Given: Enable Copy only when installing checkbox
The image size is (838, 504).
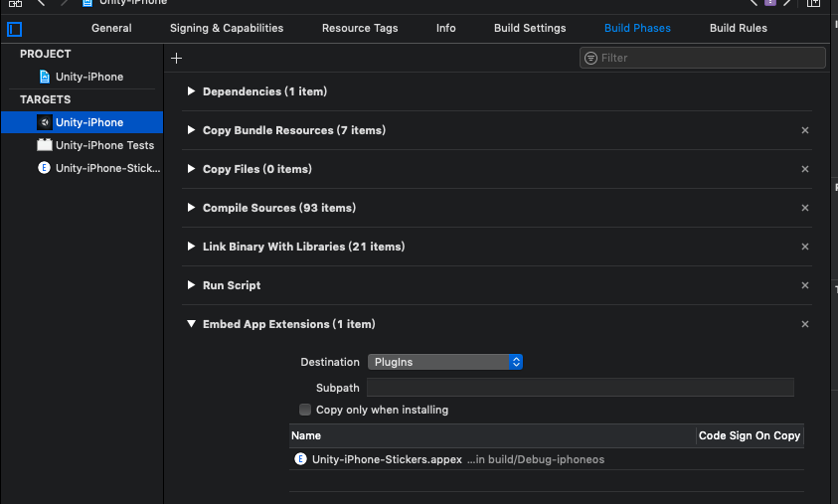Looking at the screenshot, I should coord(305,410).
